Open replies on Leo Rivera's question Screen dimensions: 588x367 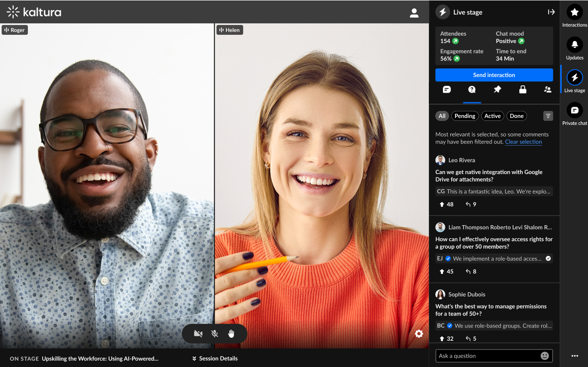point(471,204)
